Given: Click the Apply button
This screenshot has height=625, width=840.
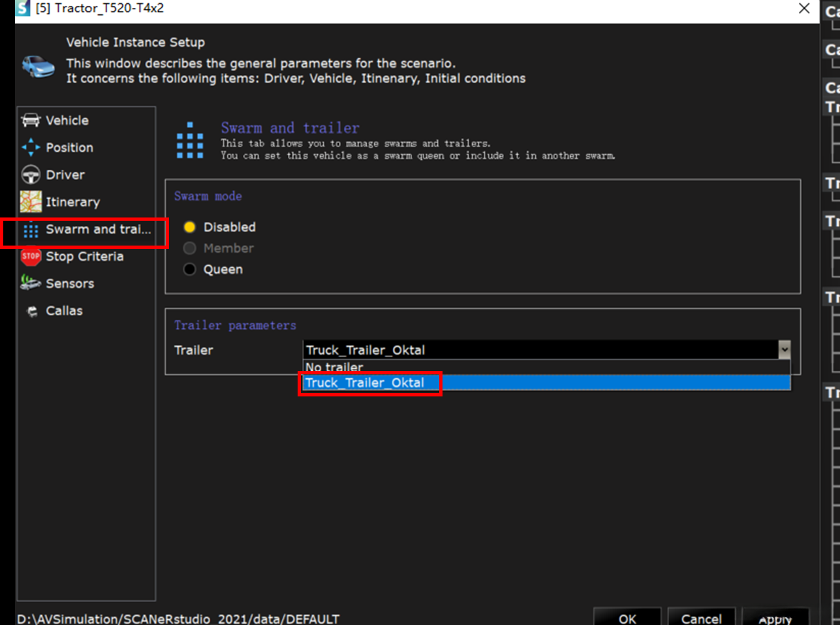Looking at the screenshot, I should (775, 618).
